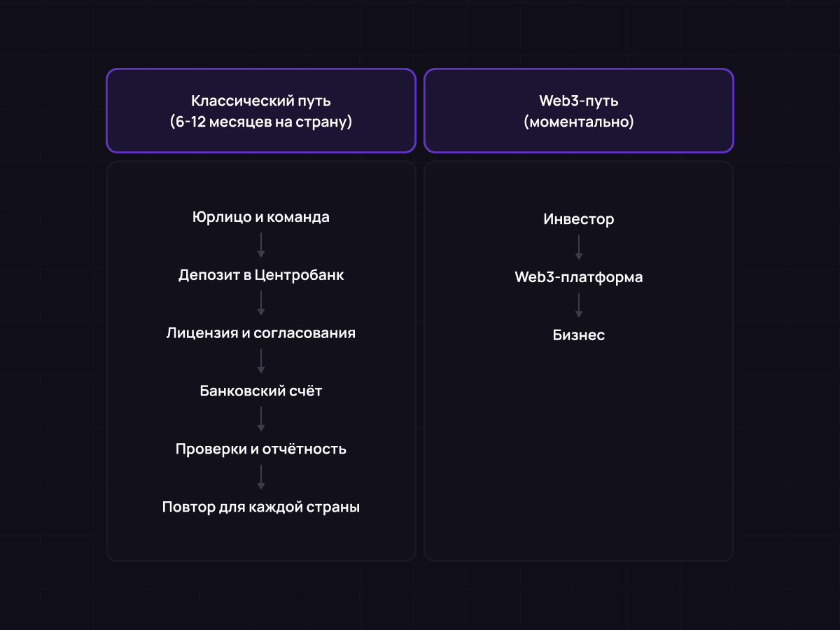Click the 'Банковский счёт' step

tap(260, 391)
